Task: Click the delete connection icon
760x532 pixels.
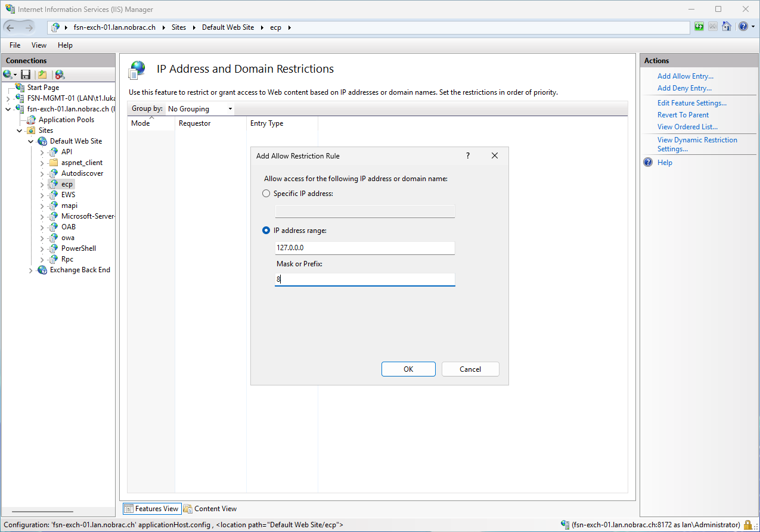Action: point(60,74)
